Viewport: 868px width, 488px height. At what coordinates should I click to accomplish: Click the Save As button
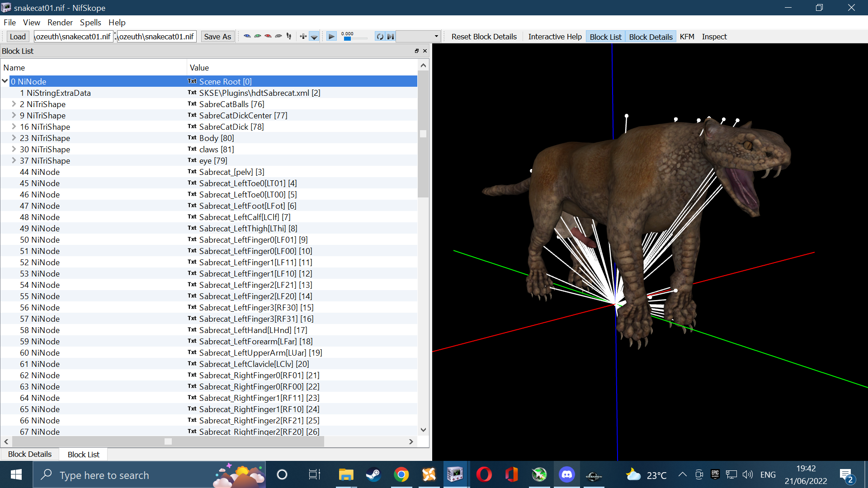(217, 37)
